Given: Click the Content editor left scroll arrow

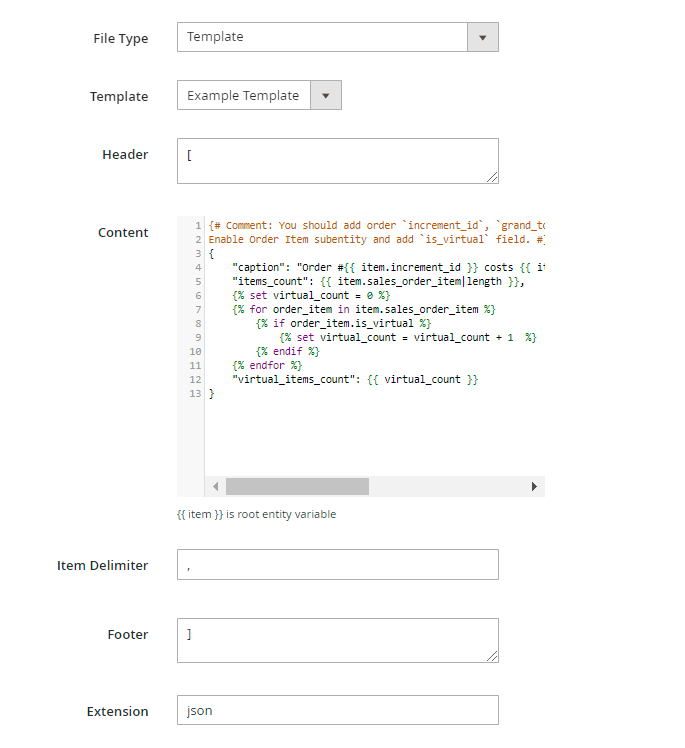Looking at the screenshot, I should (215, 487).
